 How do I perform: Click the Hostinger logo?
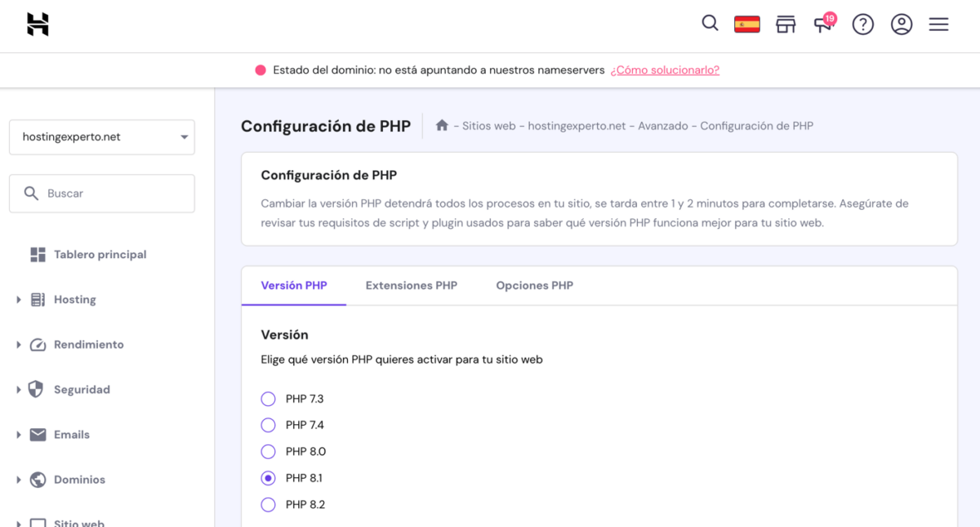point(37,24)
